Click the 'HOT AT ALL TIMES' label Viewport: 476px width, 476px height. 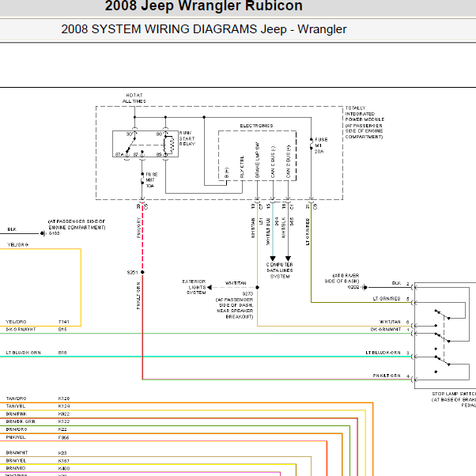pos(134,98)
